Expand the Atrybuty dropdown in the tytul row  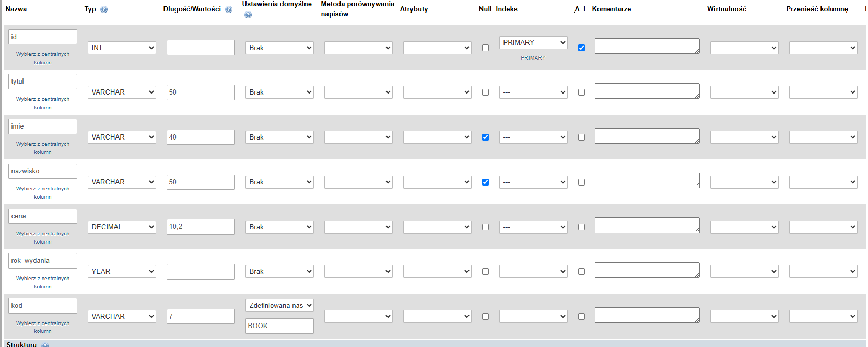[437, 92]
